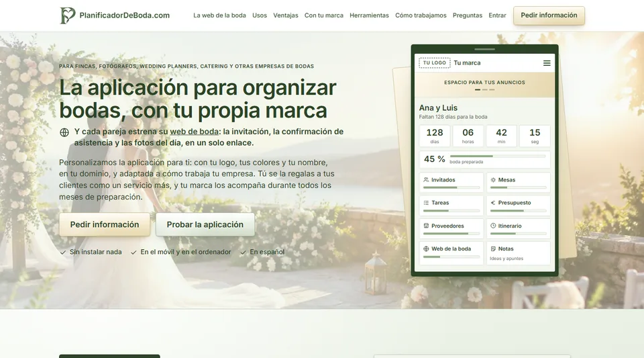This screenshot has width=644, height=358.
Task: Click Ideas y apuntes text in Notas card
Action: pyautogui.click(x=506, y=259)
